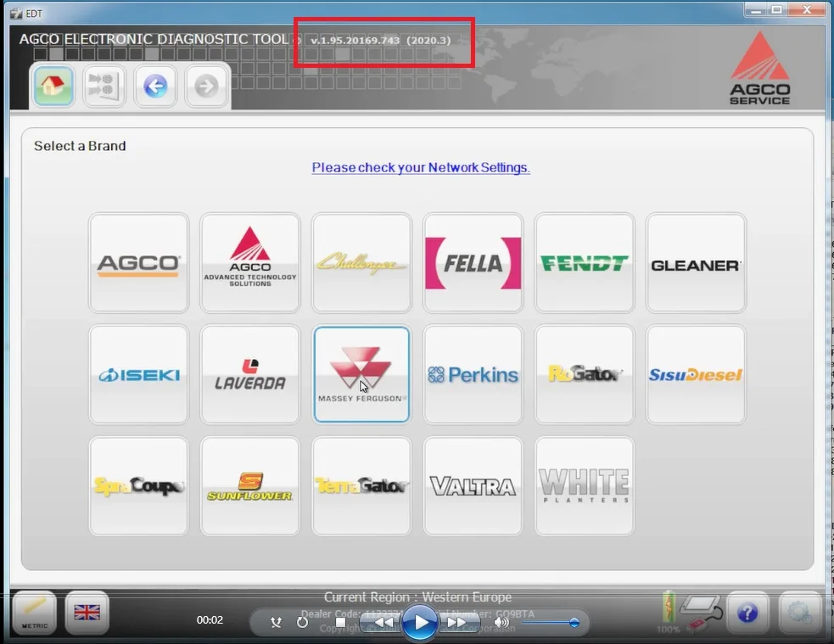The height and width of the screenshot is (644, 834).
Task: Toggle the Metric units ruler button
Action: click(x=35, y=613)
